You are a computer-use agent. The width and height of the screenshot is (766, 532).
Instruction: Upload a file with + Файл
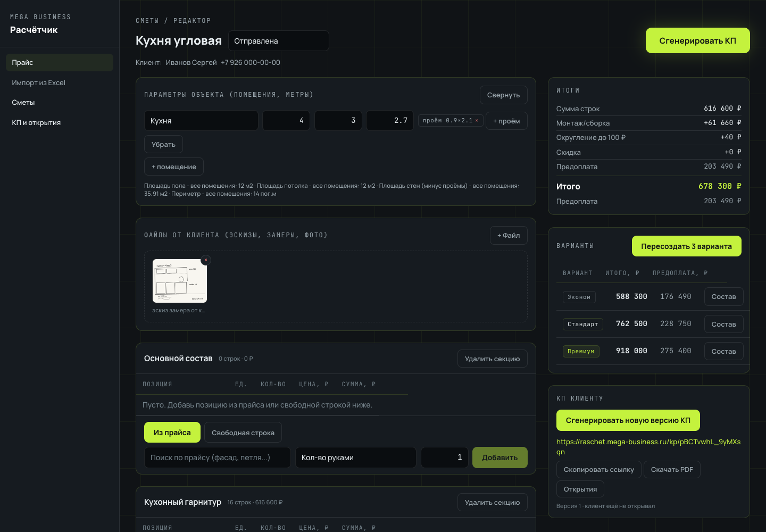coord(509,236)
